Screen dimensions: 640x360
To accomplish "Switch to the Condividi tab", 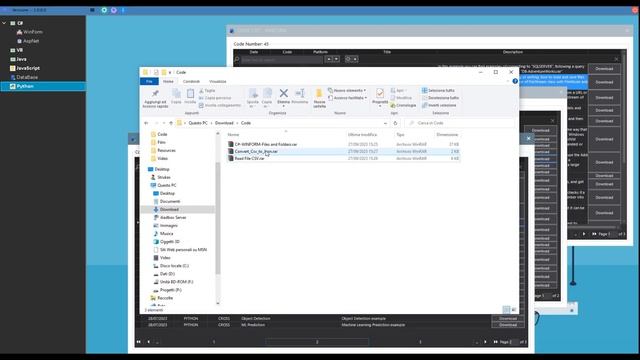I will pyautogui.click(x=191, y=81).
